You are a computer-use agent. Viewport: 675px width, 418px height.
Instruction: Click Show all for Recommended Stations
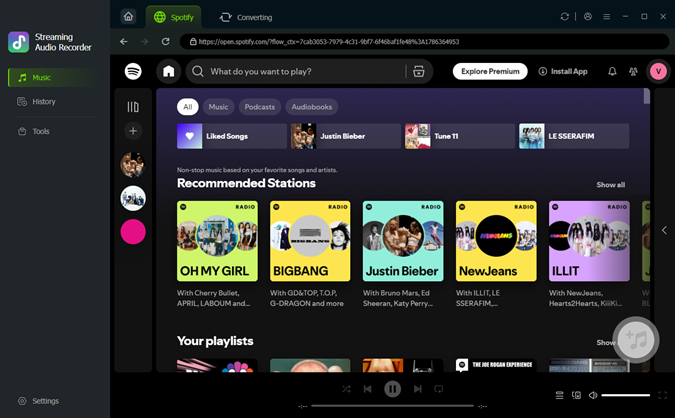[x=610, y=185]
